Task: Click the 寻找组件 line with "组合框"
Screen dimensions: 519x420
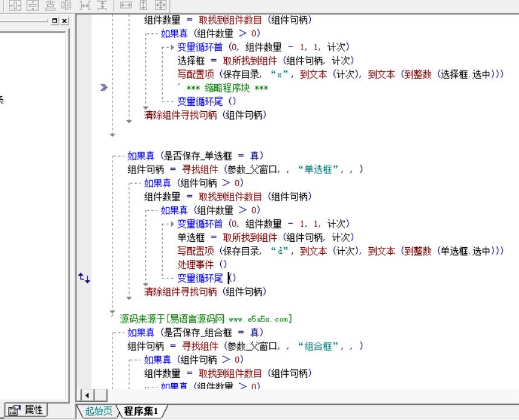Action: click(x=245, y=346)
